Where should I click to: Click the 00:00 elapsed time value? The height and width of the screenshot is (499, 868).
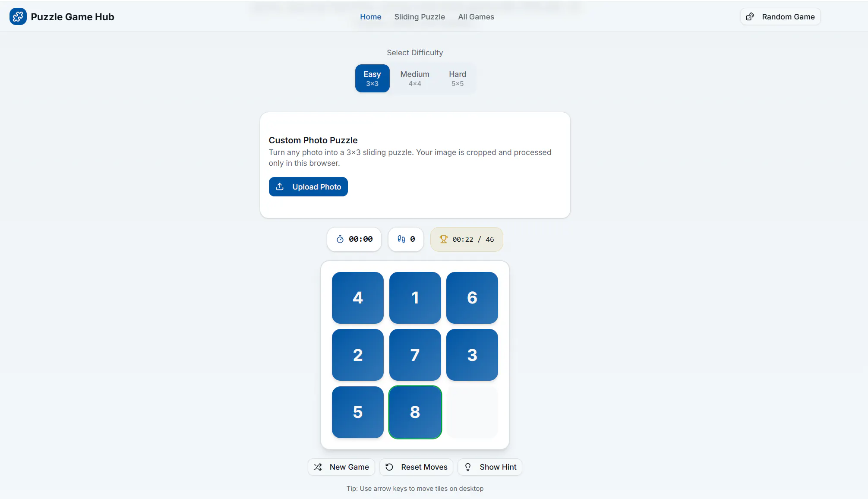pyautogui.click(x=361, y=239)
